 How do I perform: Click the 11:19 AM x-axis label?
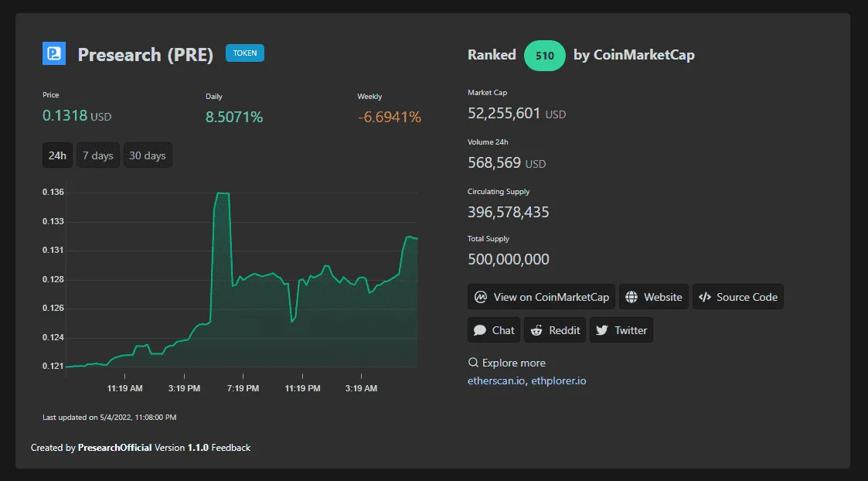tap(124, 388)
